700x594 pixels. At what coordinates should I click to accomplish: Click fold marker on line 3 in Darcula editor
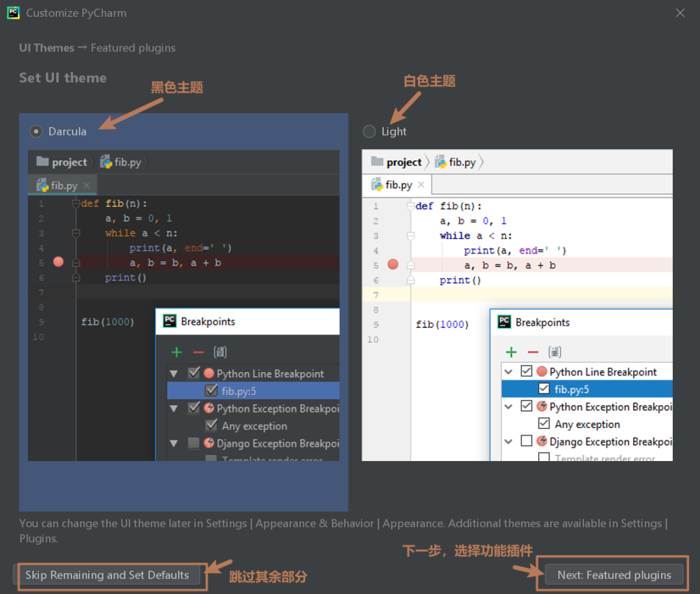tap(76, 233)
